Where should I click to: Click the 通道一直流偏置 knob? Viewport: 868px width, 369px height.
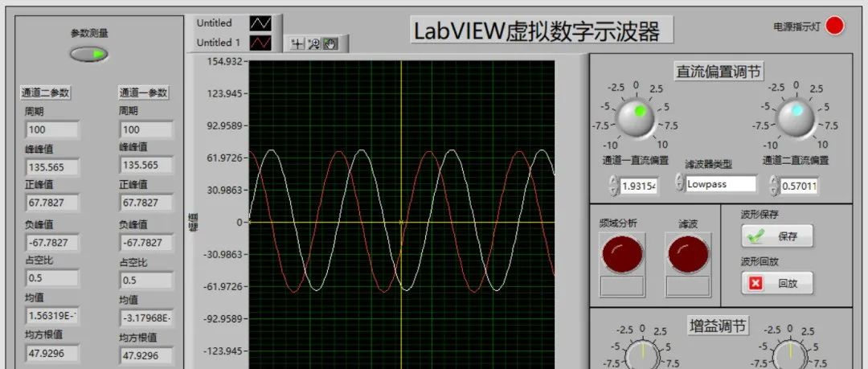636,117
